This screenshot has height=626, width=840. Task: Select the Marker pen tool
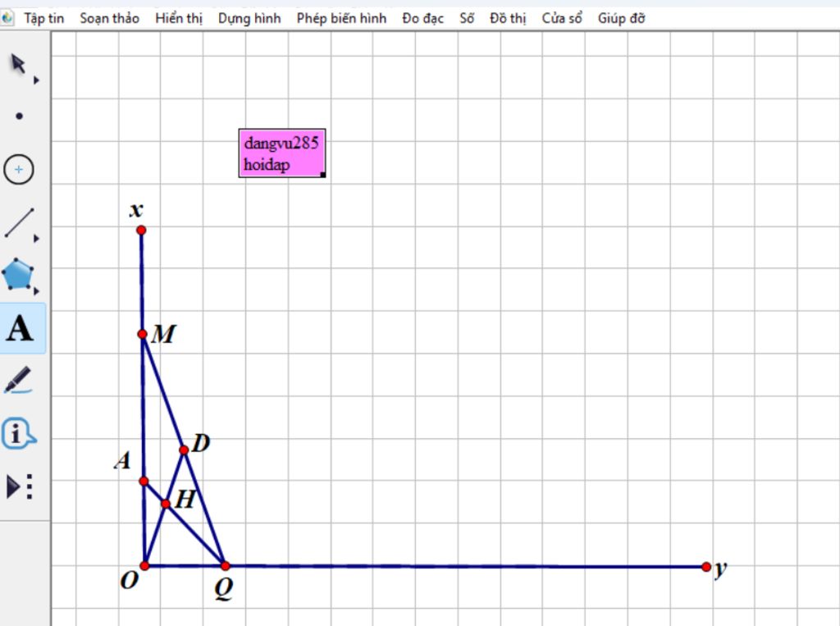tap(18, 380)
